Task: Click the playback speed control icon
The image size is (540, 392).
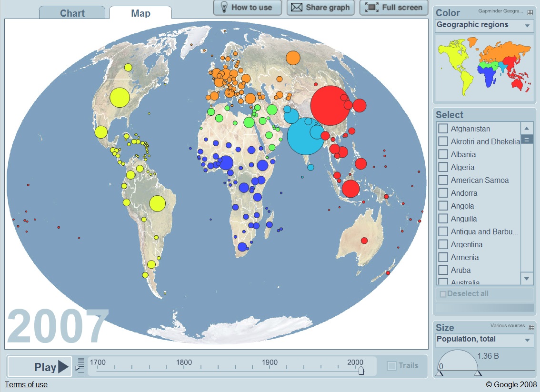Action: click(x=80, y=367)
